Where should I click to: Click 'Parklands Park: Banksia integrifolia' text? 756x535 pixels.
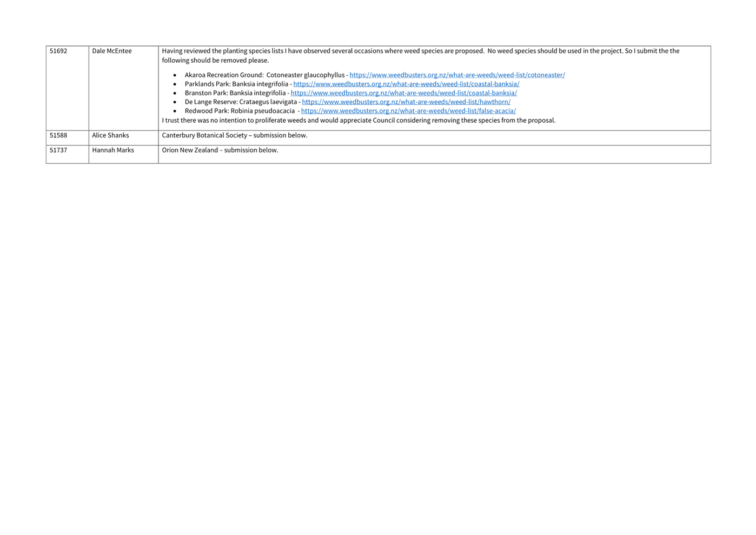pos(236,84)
